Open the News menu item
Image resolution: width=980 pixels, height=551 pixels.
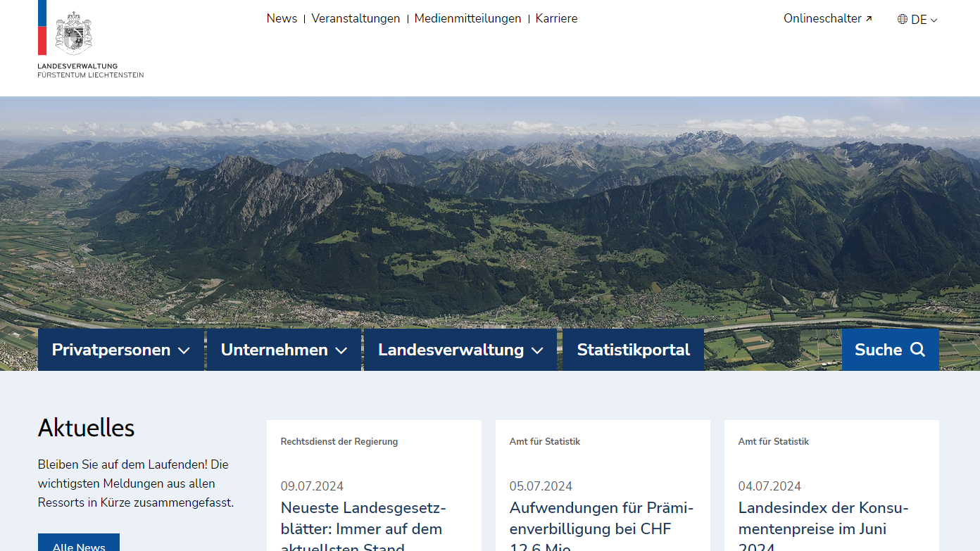282,18
